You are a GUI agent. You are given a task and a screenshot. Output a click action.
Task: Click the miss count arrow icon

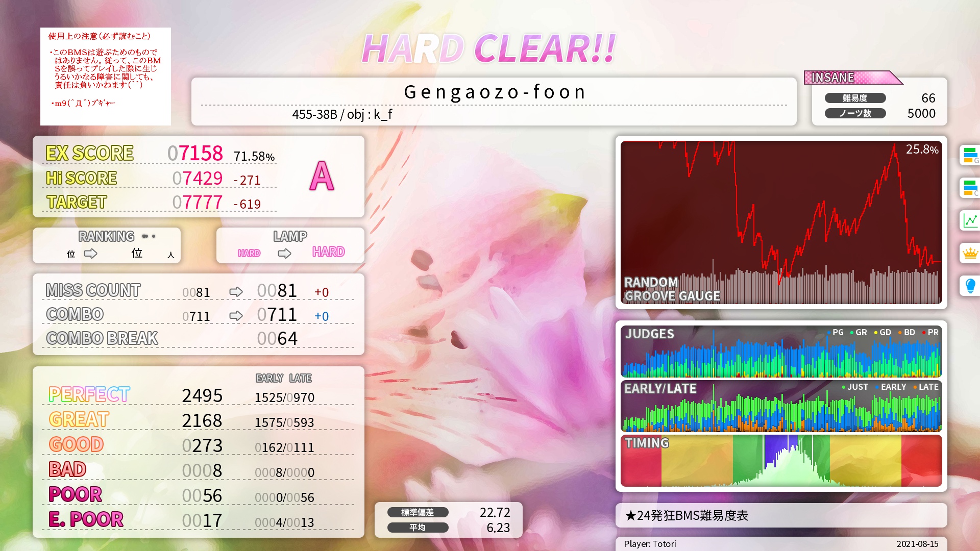coord(236,292)
